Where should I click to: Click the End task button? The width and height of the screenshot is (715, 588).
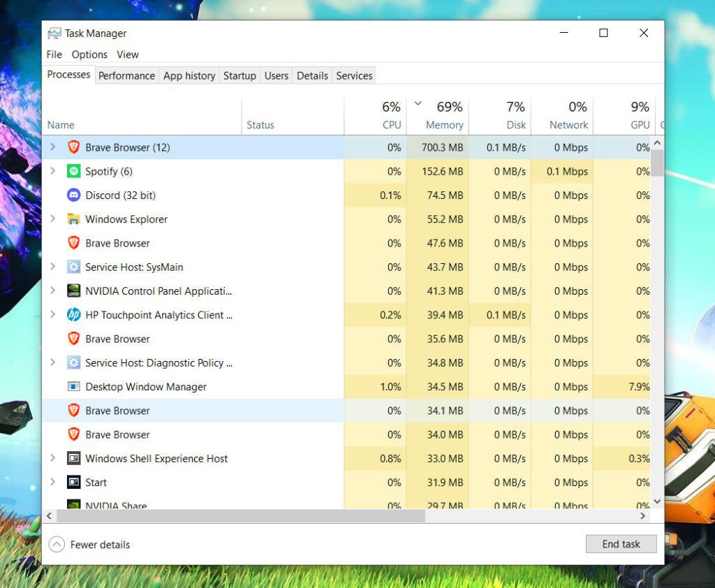621,544
